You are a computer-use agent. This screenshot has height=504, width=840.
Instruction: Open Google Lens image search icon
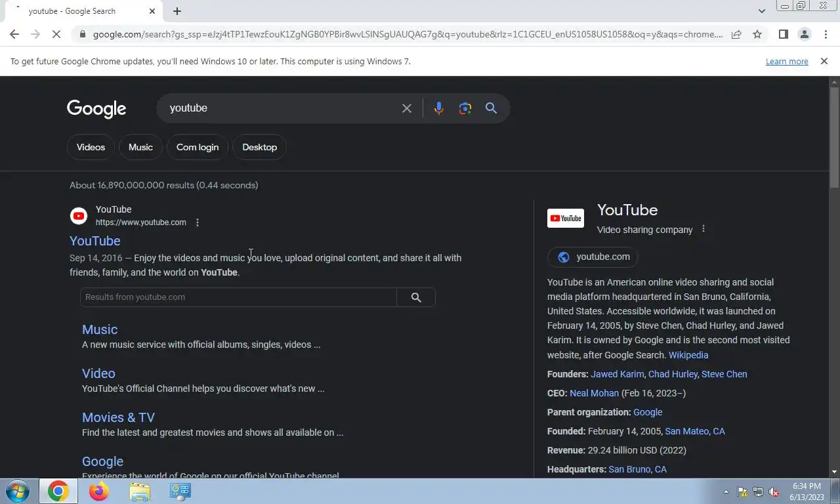pos(465,108)
